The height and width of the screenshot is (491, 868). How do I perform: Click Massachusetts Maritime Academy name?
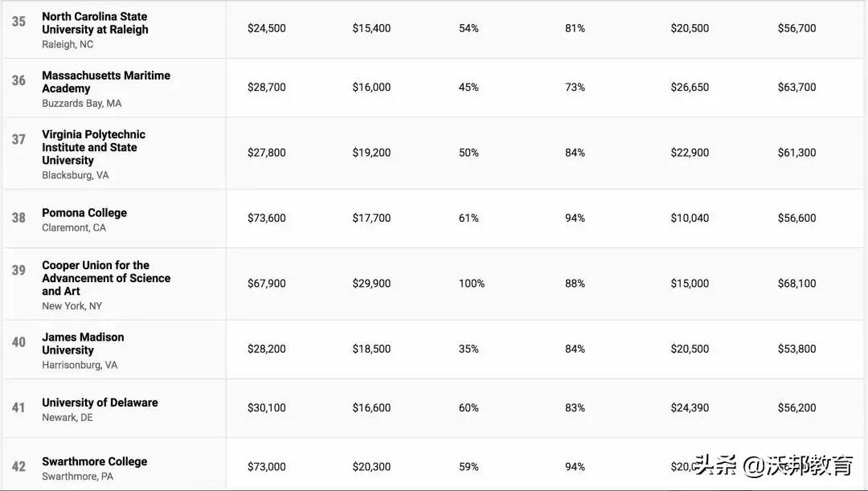106,82
